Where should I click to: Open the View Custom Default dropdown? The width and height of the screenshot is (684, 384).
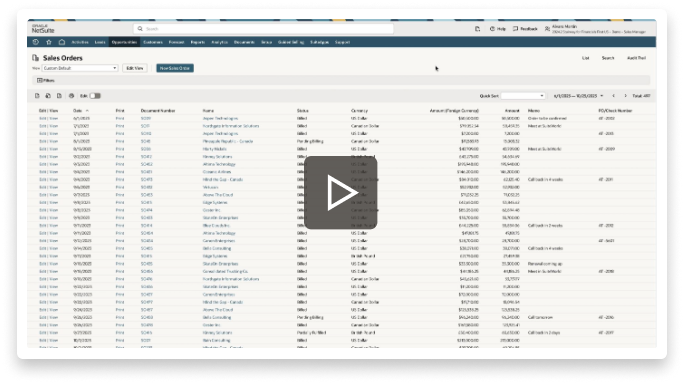[x=80, y=68]
